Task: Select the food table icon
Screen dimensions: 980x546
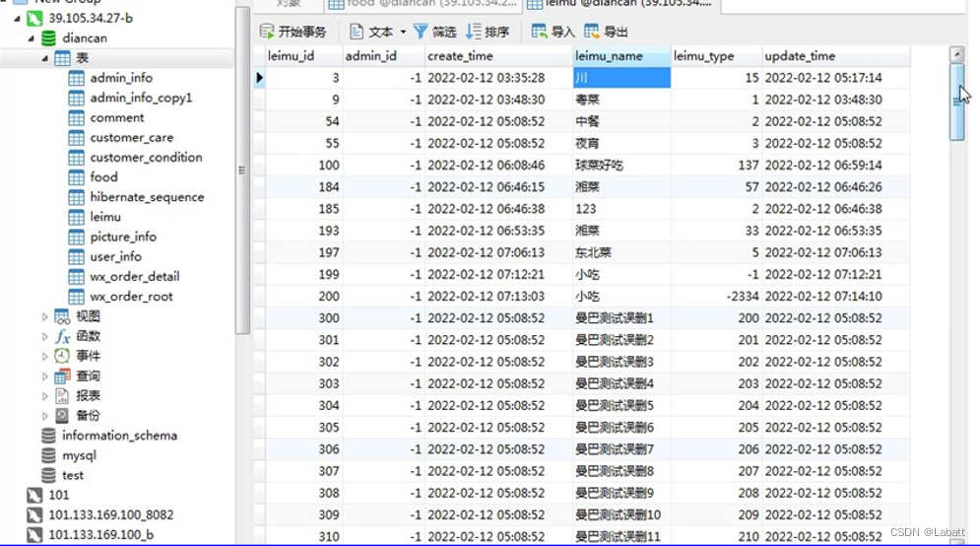Action: tap(76, 177)
